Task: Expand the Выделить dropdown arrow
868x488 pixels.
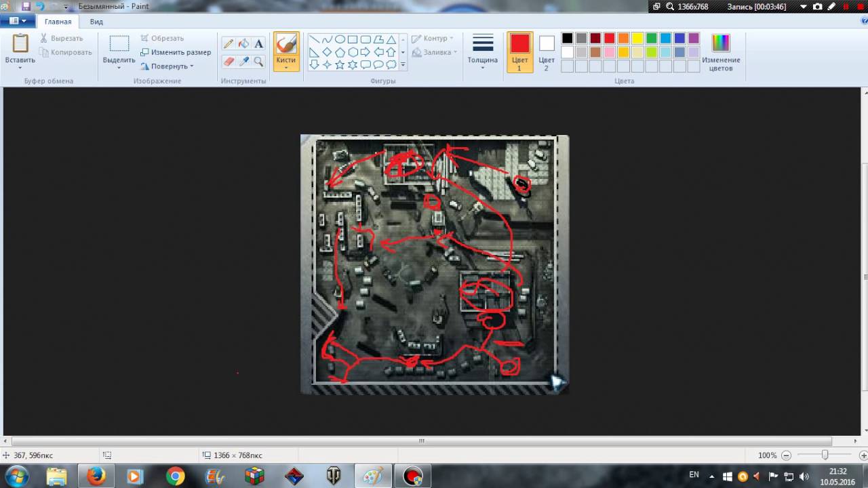Action: [119, 67]
